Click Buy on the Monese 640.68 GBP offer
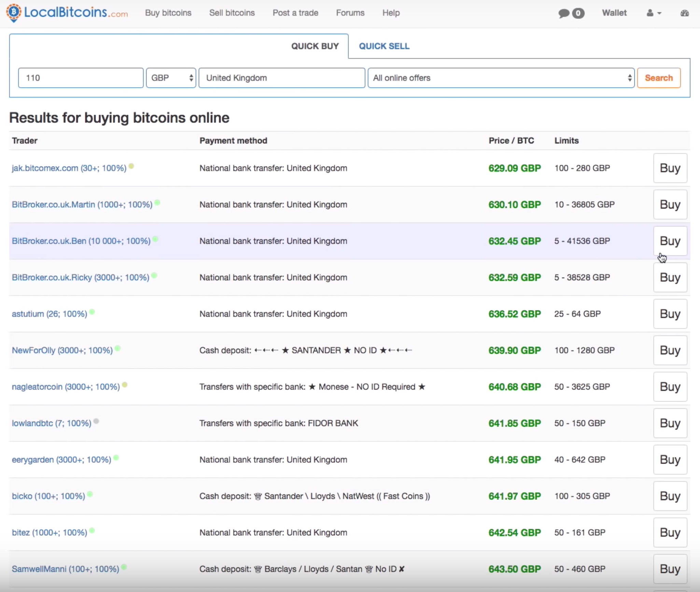 click(670, 387)
